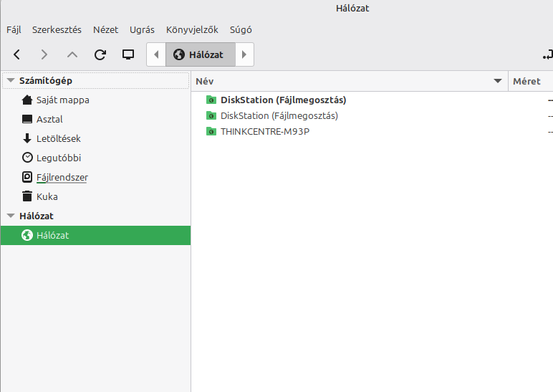Viewport: 553px width, 392px height.
Task: Collapse the Hálózat sidebar section
Action: click(x=11, y=216)
